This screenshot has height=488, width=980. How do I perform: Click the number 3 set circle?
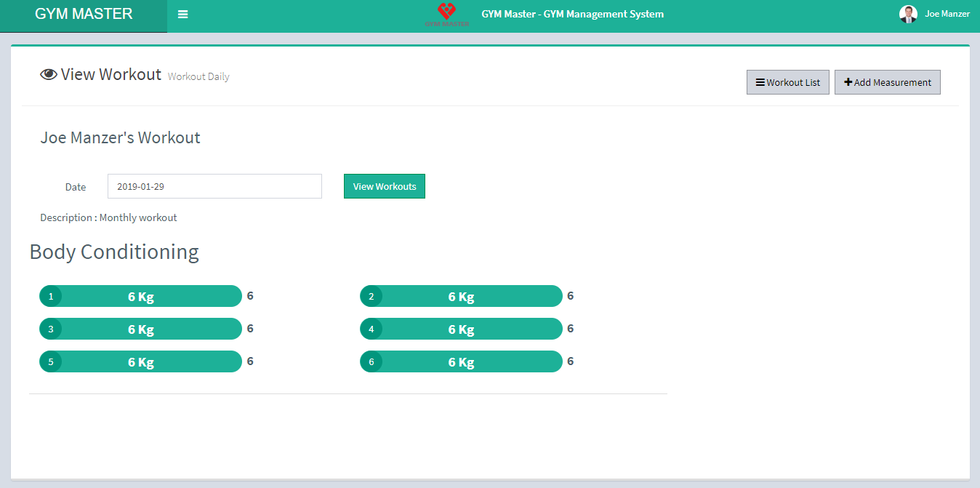(x=51, y=329)
